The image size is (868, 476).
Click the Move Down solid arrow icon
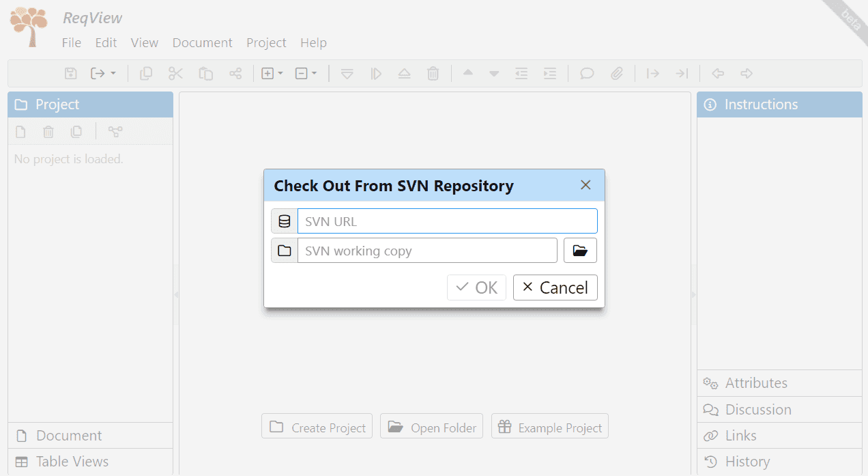tap(494, 73)
